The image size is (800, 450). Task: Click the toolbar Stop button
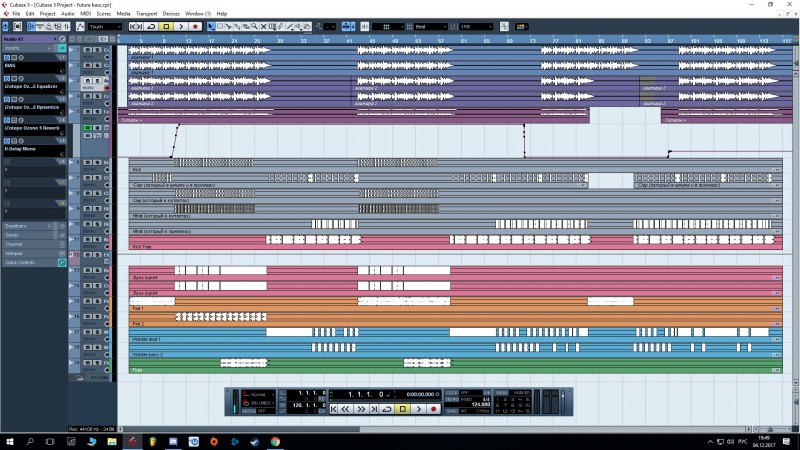click(x=166, y=27)
